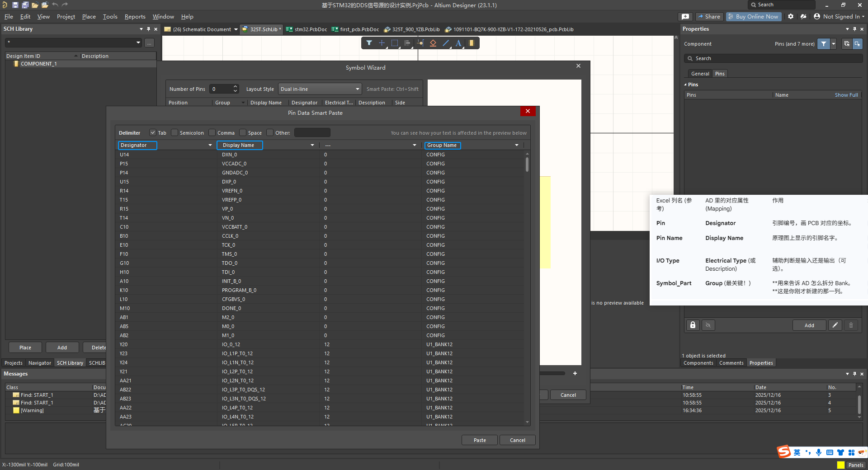Click the Save icon in the title bar

[x=15, y=5]
